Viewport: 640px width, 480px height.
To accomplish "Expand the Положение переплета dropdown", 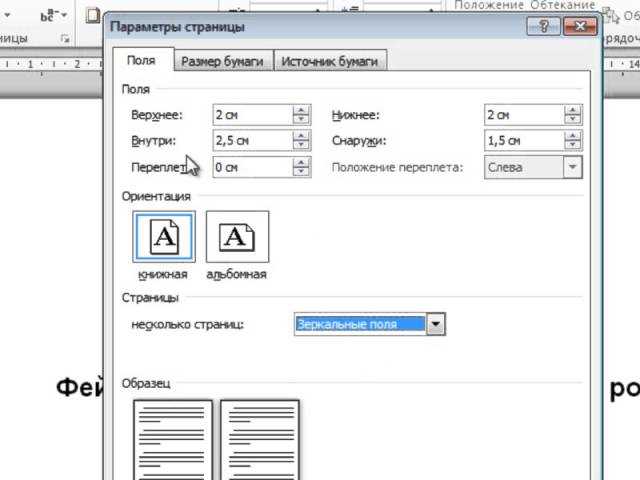I will (573, 167).
